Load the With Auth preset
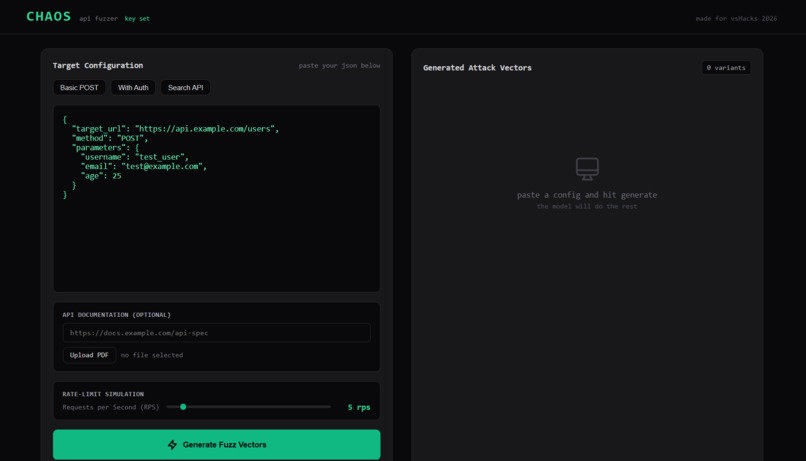The image size is (806, 461). (x=133, y=87)
